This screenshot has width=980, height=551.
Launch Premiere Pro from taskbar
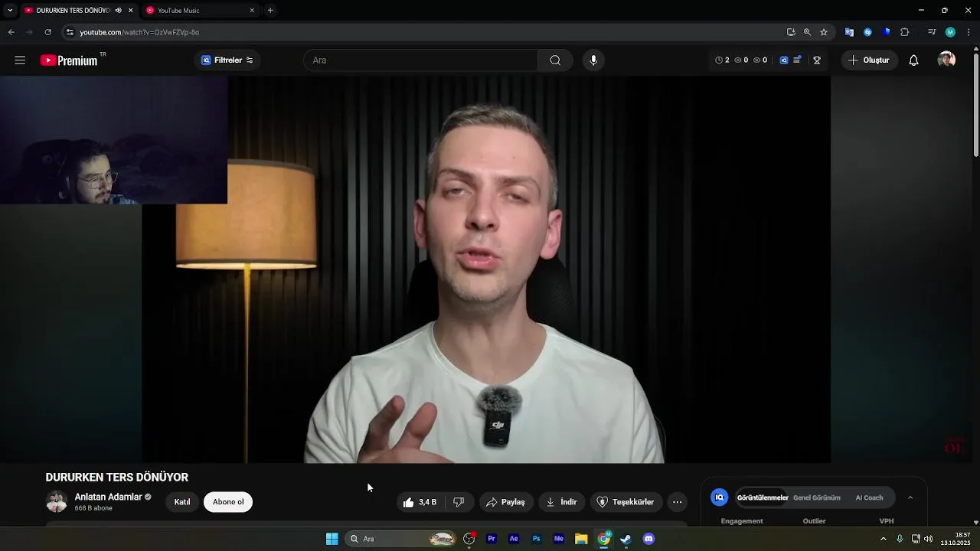[x=492, y=539]
